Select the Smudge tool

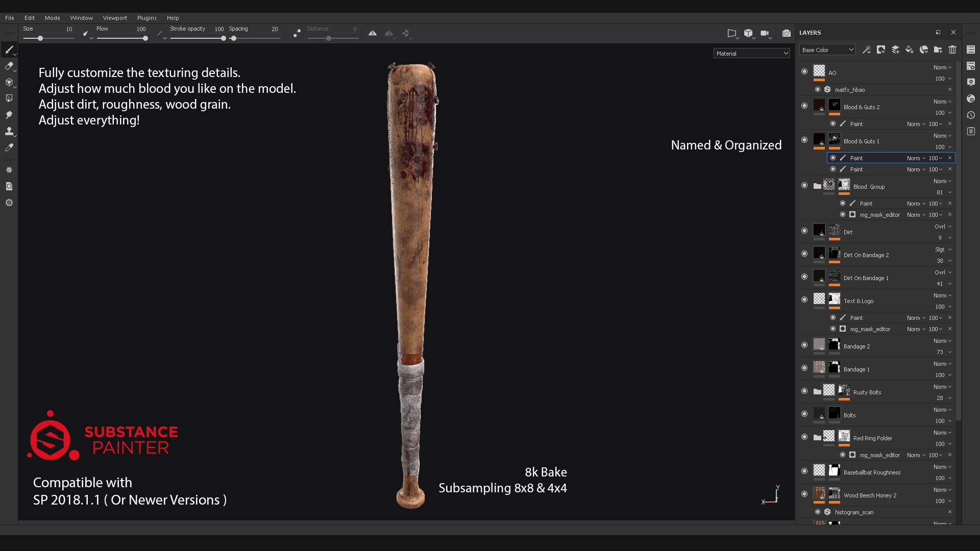[x=9, y=115]
